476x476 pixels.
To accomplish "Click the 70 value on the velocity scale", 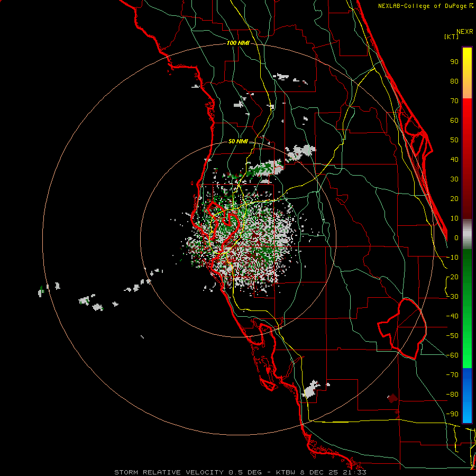I will point(454,101).
